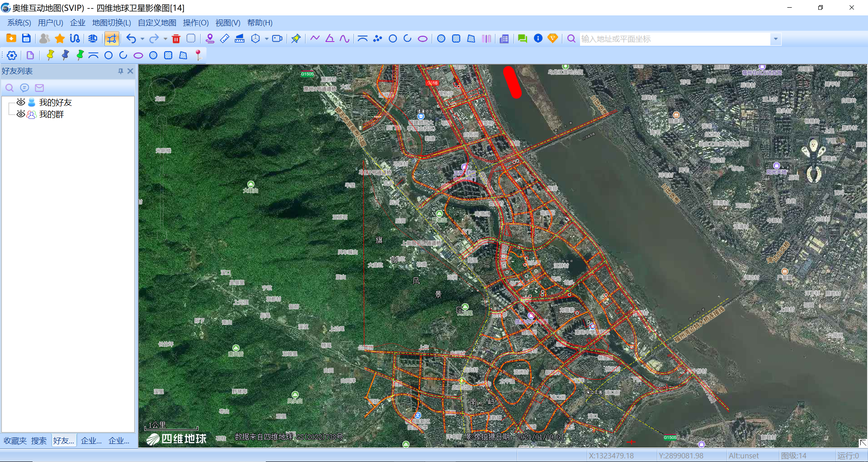Toggle visibility of 我的好友
This screenshot has width=868, height=462.
pos(20,102)
